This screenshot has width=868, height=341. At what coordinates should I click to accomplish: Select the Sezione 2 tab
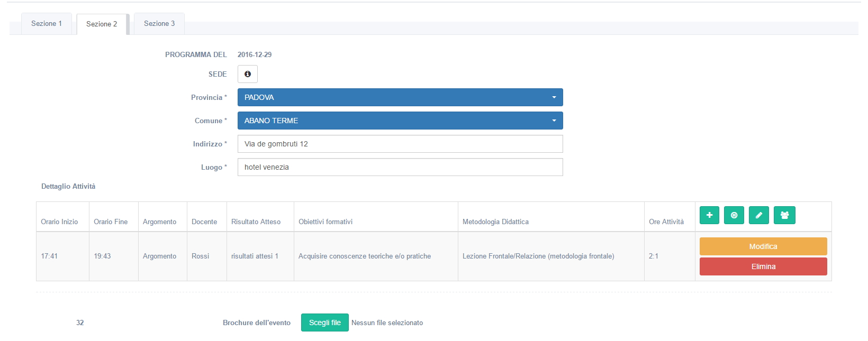point(102,24)
